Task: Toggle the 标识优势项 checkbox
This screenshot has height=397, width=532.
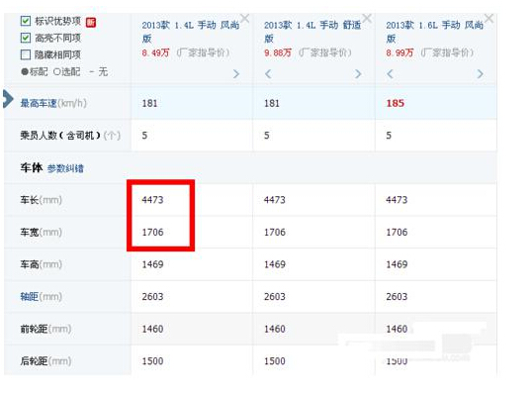Action: 26,21
